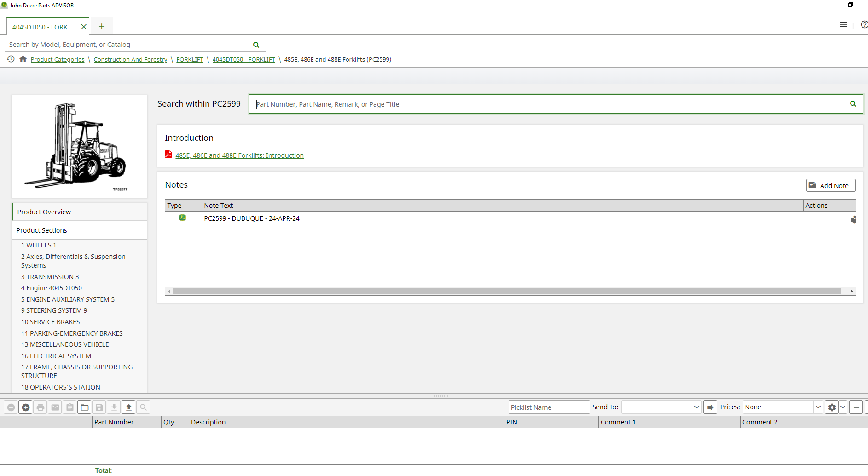Click the Note Text column header

point(502,206)
